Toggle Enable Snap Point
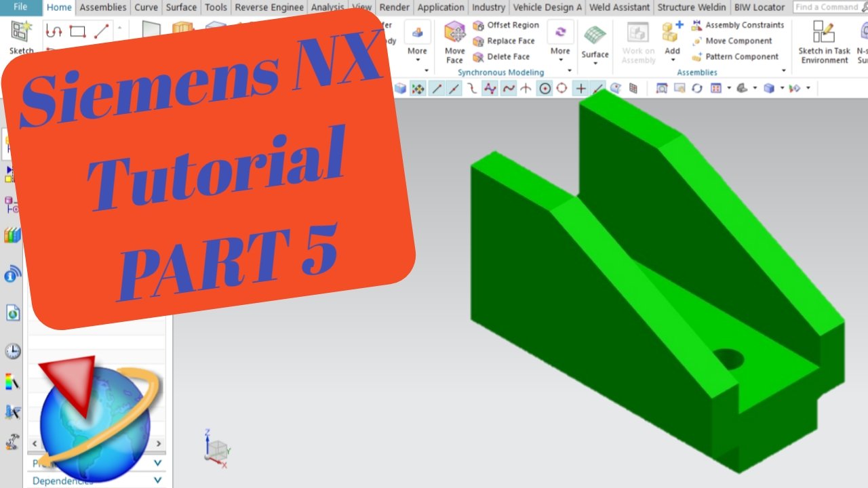Viewport: 868px width, 488px height. point(418,88)
